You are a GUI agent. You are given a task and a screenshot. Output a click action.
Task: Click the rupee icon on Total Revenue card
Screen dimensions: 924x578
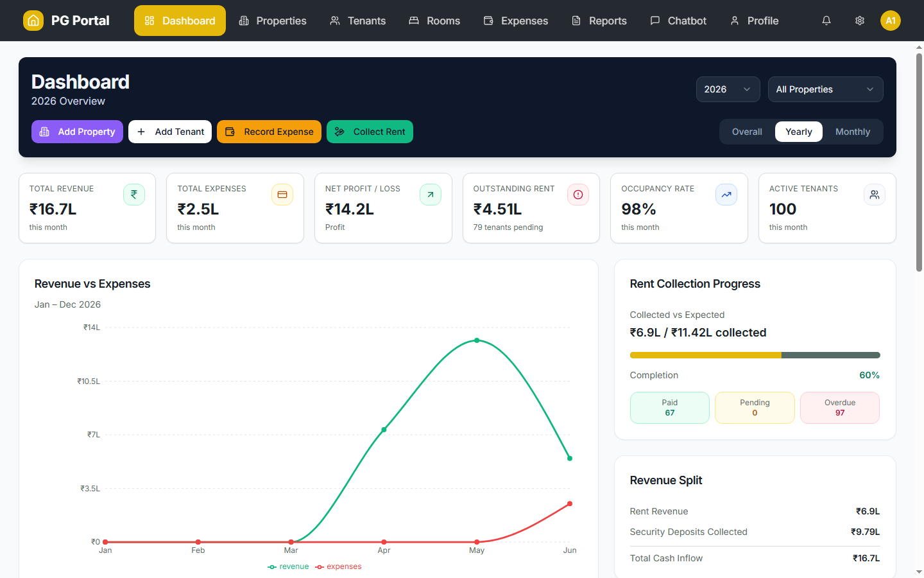(134, 195)
